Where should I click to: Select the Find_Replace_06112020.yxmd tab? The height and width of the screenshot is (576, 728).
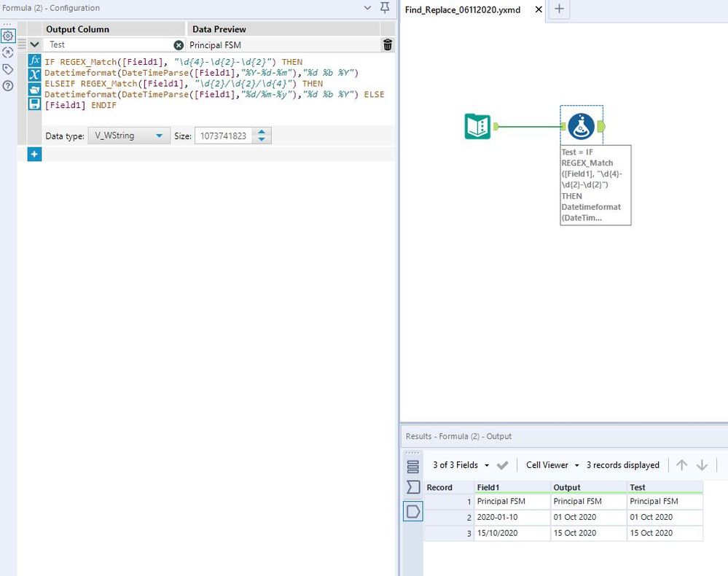(463, 9)
